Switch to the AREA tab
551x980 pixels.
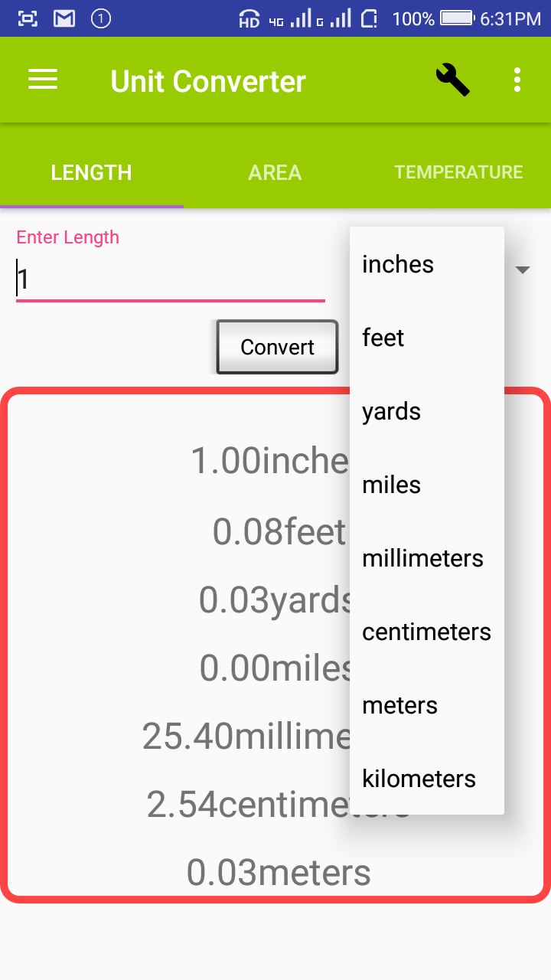pos(275,172)
